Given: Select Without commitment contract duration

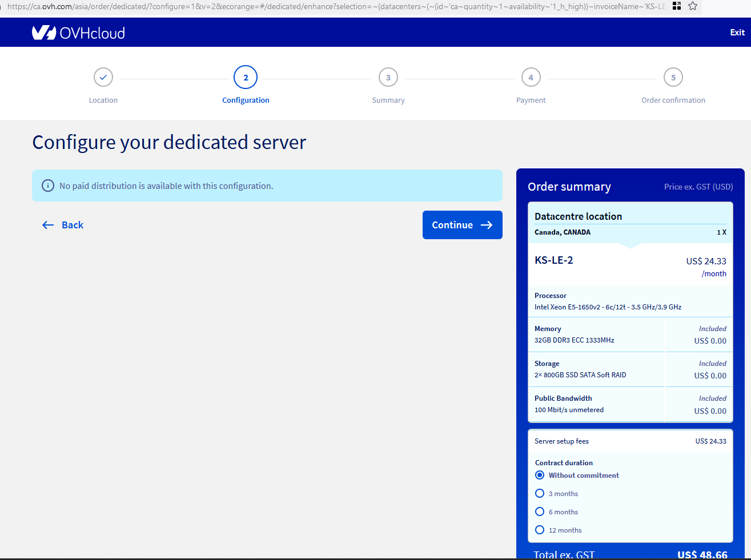Looking at the screenshot, I should [540, 475].
